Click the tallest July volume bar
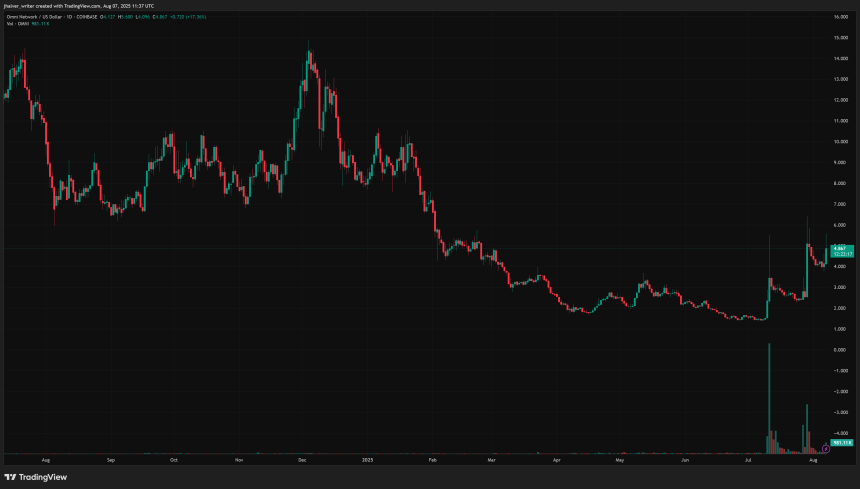Viewport: 860px width, 489px height. (769, 399)
